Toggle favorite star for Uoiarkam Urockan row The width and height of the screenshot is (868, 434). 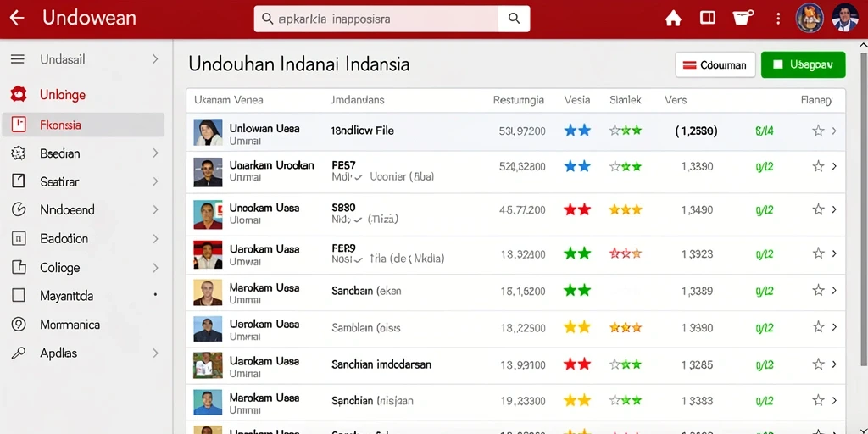818,165
